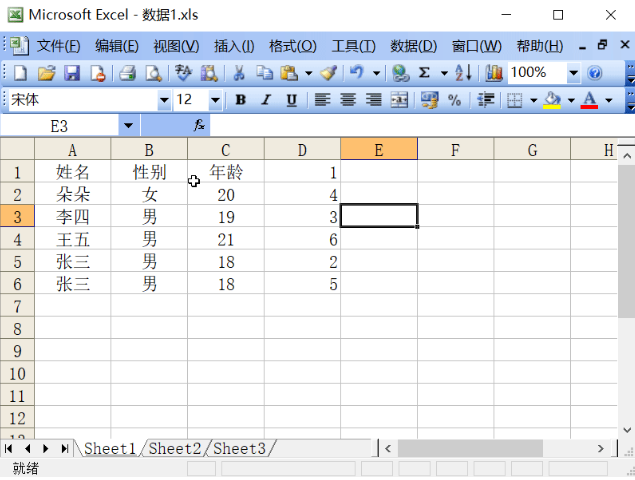Open the font size dropdown
This screenshot has height=480, width=635.
pyautogui.click(x=215, y=100)
